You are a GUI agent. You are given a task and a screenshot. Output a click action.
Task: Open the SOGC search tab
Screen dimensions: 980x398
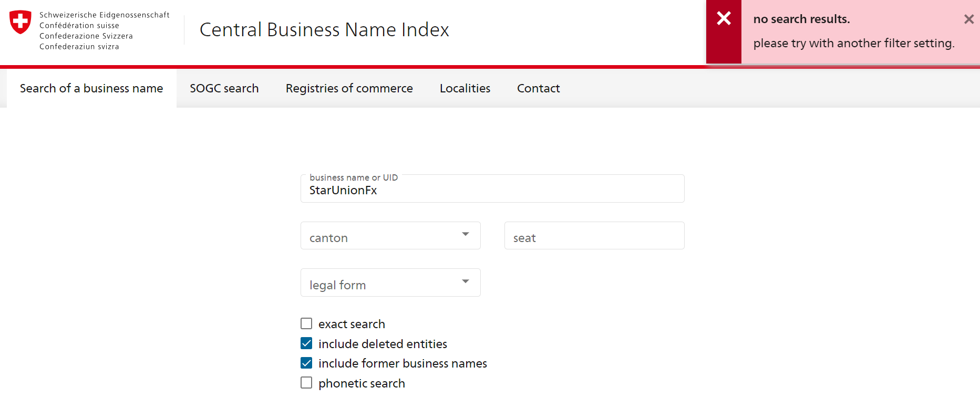coord(224,88)
